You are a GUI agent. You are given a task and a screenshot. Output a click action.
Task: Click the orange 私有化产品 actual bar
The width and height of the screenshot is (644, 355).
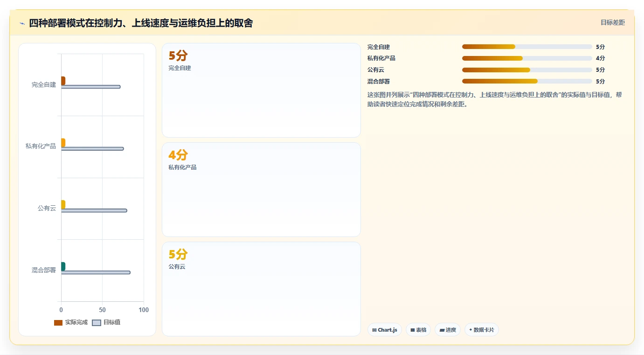point(63,143)
